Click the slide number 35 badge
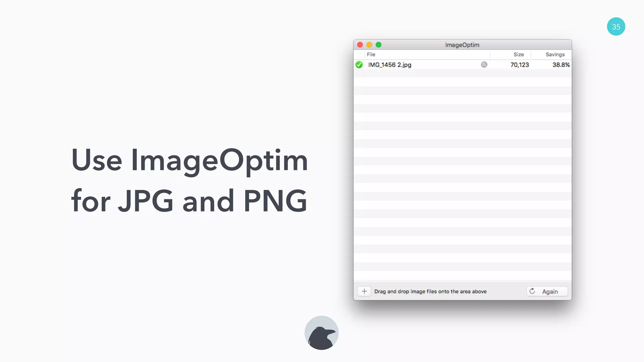 click(616, 26)
